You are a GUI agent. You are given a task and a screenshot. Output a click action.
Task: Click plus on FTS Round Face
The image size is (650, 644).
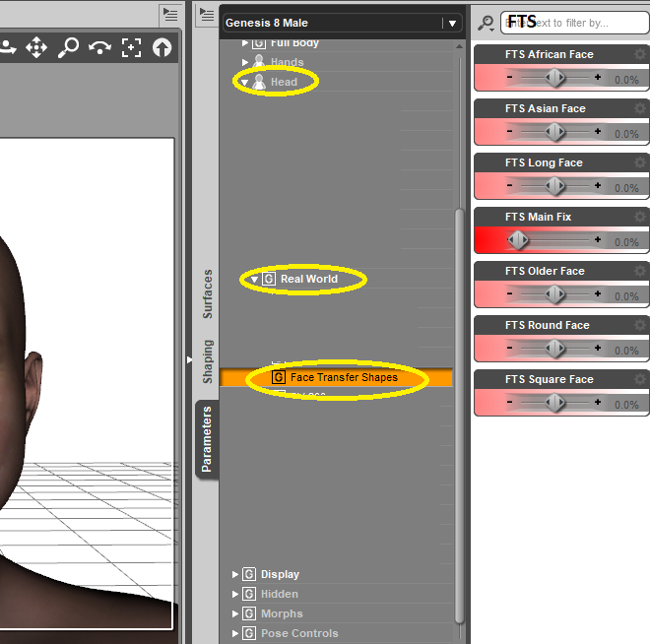[x=598, y=349]
